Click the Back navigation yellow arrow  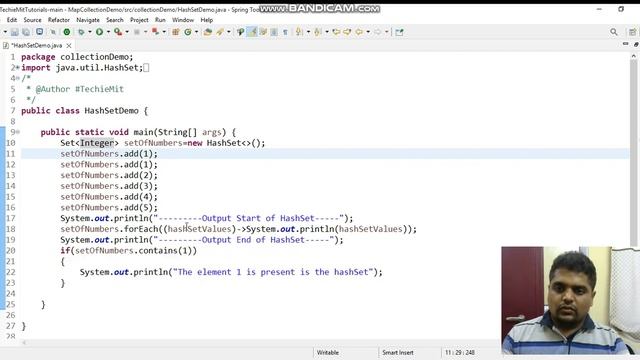359,32
